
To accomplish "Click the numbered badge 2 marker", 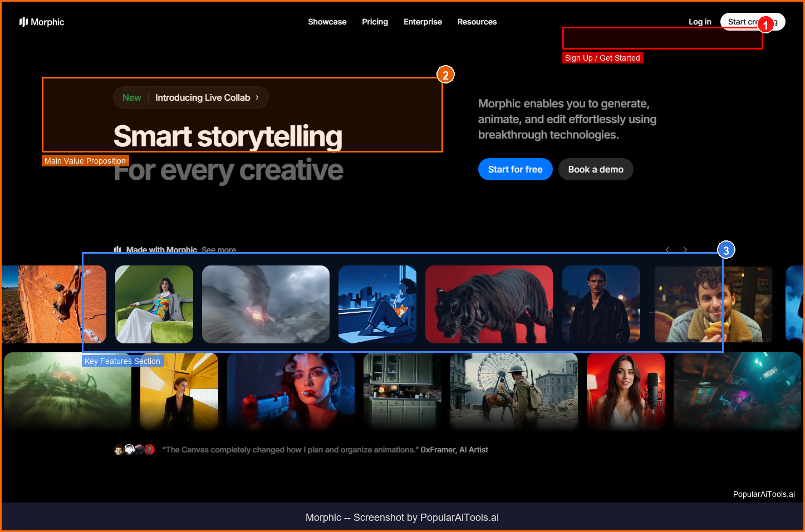I will pyautogui.click(x=445, y=75).
